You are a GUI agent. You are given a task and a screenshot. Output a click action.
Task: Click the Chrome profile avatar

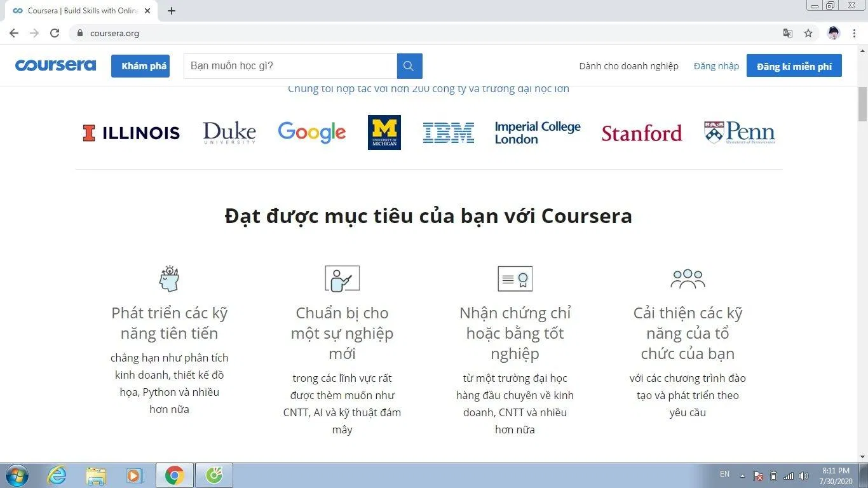(833, 32)
